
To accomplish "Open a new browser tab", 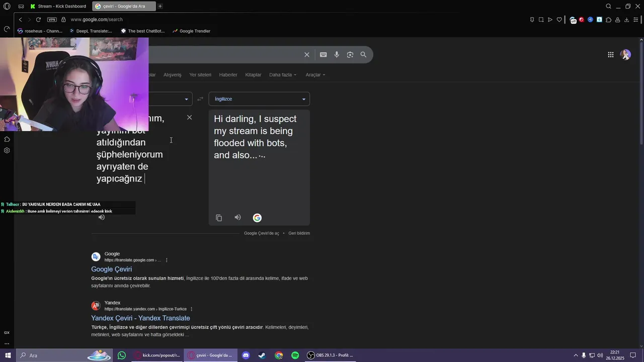I will point(160,6).
